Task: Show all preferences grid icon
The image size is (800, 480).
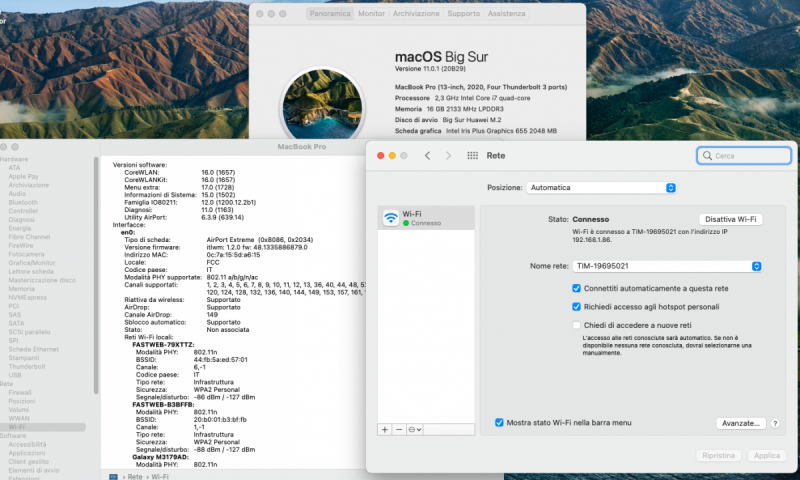Action: click(x=473, y=156)
